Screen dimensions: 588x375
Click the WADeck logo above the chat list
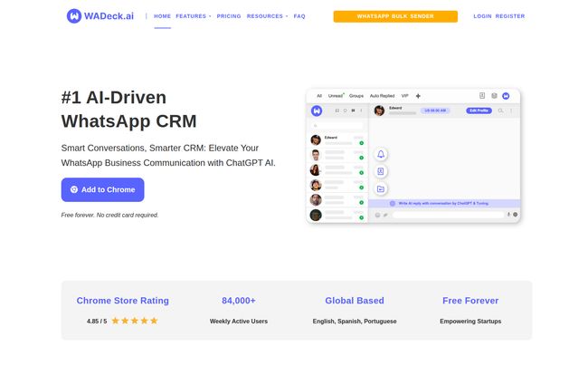317,111
